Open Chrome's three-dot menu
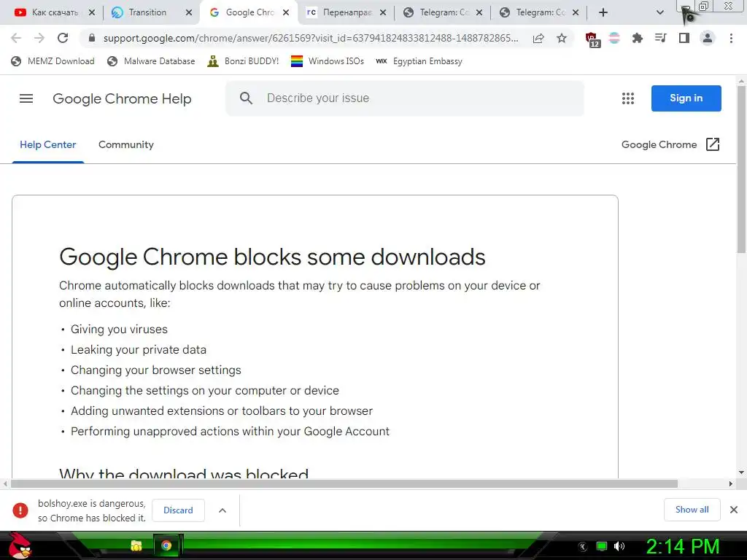The height and width of the screenshot is (560, 747). pyautogui.click(x=731, y=38)
